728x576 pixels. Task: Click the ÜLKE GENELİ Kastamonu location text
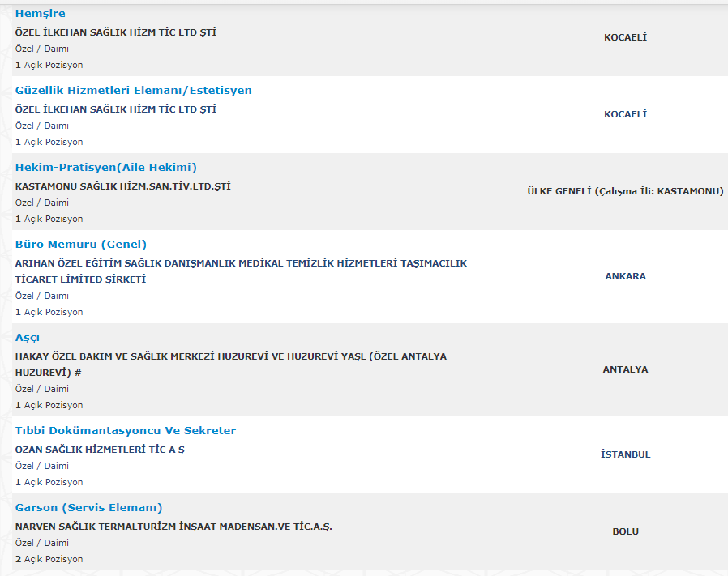tap(625, 191)
